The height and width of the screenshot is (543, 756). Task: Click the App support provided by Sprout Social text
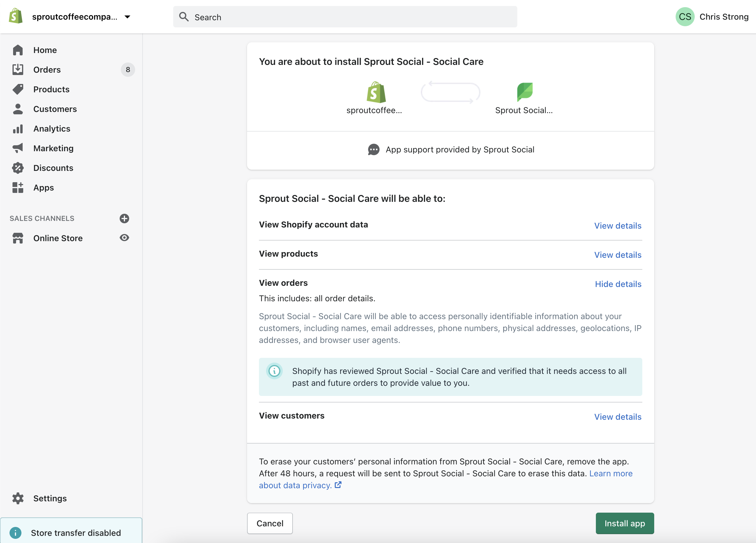pyautogui.click(x=460, y=150)
